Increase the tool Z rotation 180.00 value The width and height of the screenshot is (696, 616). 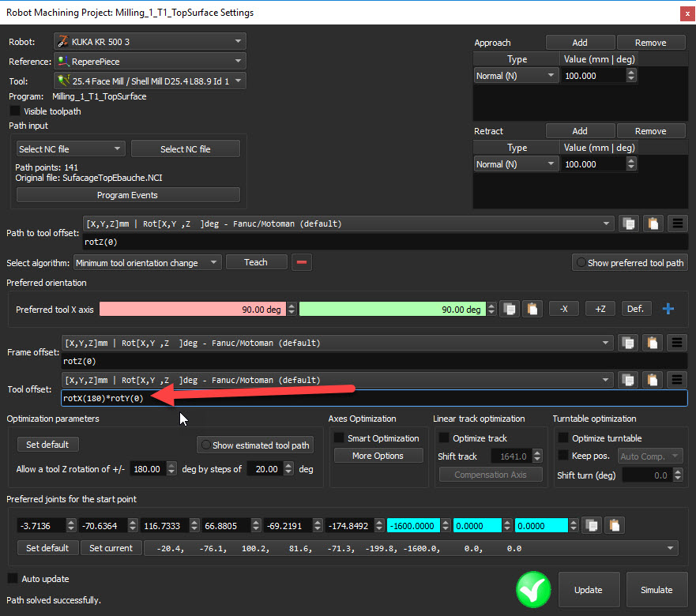(171, 465)
